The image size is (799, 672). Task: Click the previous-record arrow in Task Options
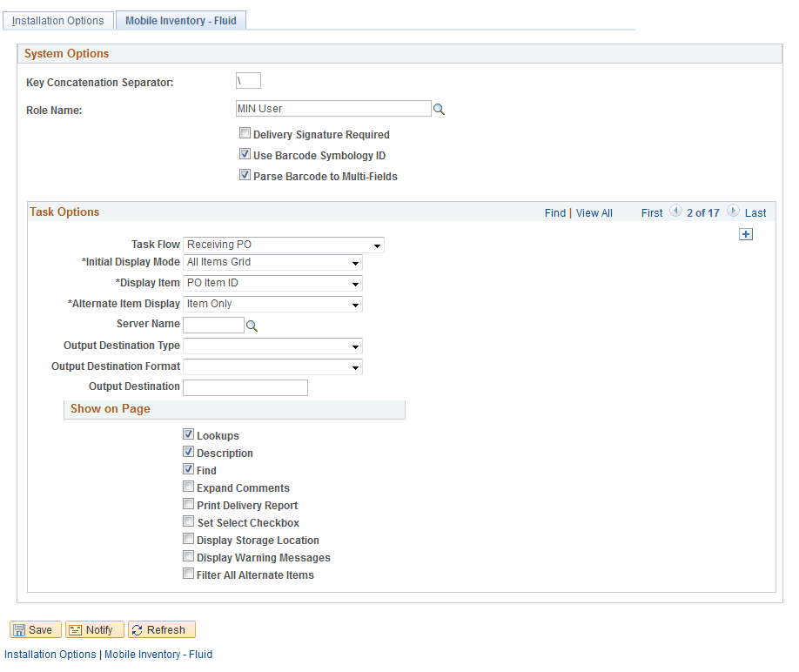676,211
